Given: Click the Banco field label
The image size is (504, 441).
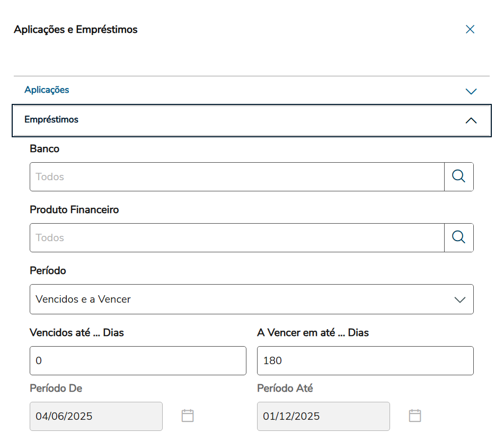Looking at the screenshot, I should (x=45, y=149).
